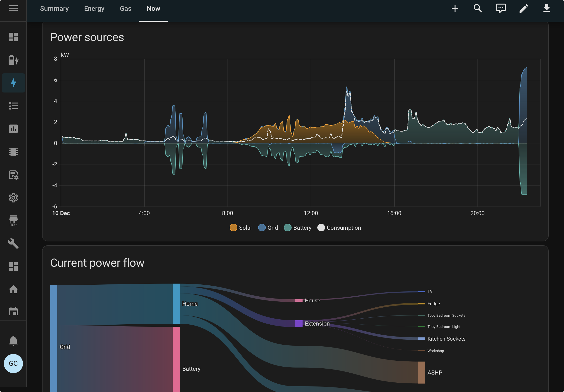Open the GC user profile avatar

pos(13,364)
